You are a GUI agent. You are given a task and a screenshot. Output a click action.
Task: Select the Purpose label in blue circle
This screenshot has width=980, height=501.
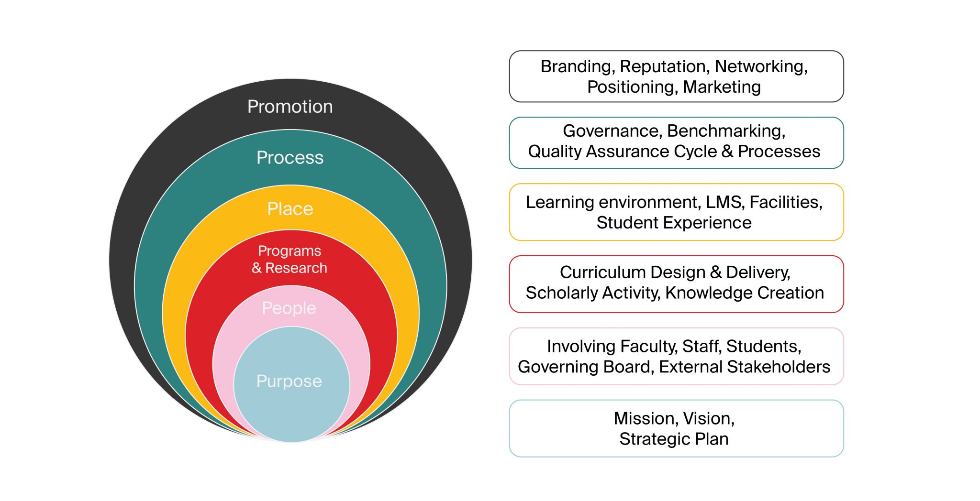click(x=289, y=381)
